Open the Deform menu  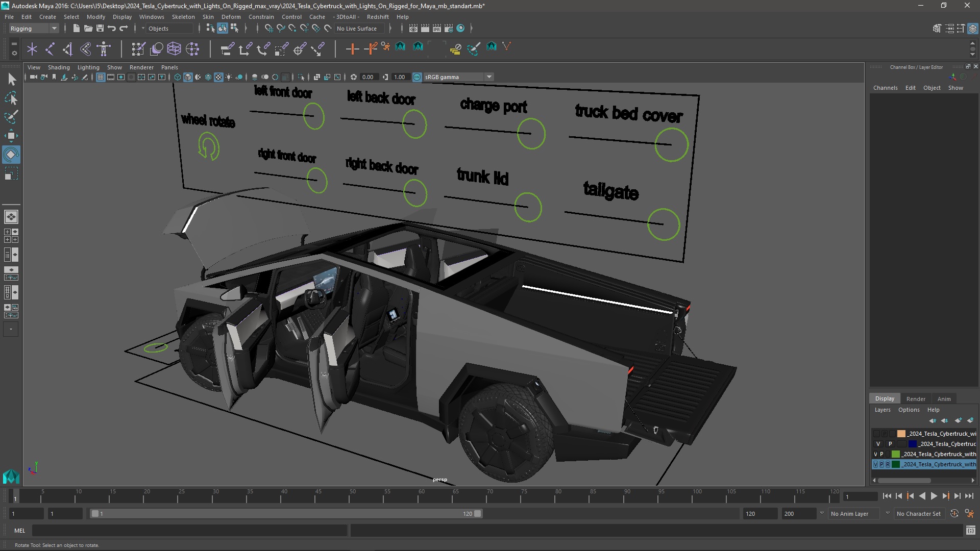tap(231, 17)
